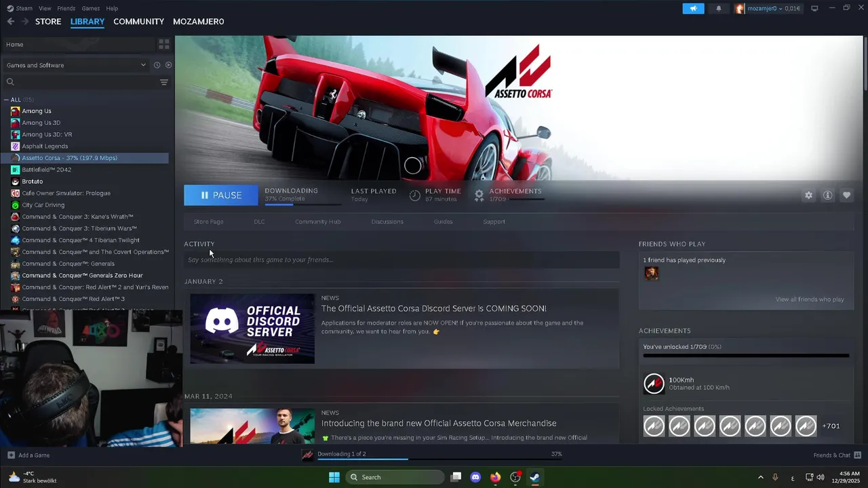Click View all friends who play

point(810,300)
